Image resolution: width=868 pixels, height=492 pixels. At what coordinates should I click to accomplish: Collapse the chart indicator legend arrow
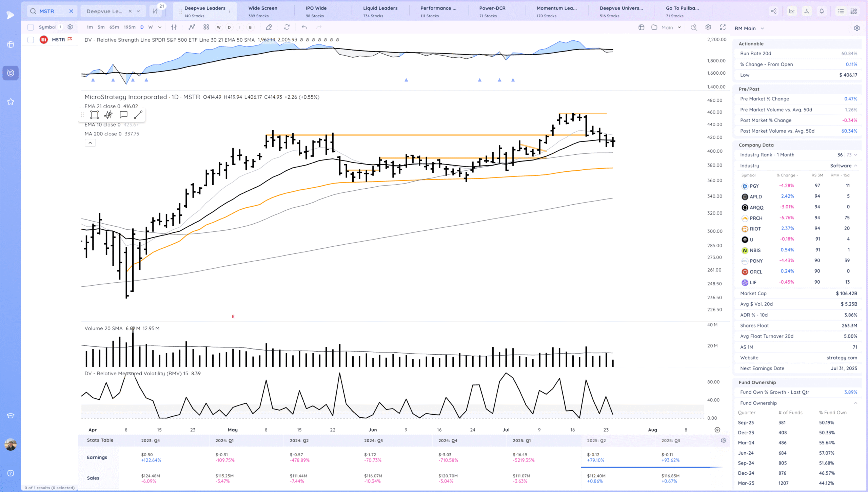[x=90, y=143]
